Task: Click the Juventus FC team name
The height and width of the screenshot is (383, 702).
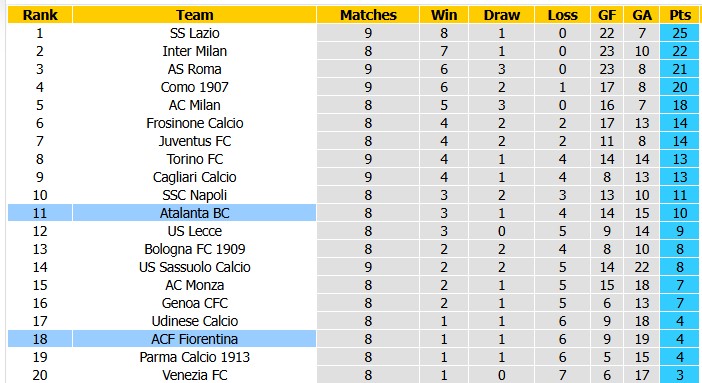Action: point(194,141)
